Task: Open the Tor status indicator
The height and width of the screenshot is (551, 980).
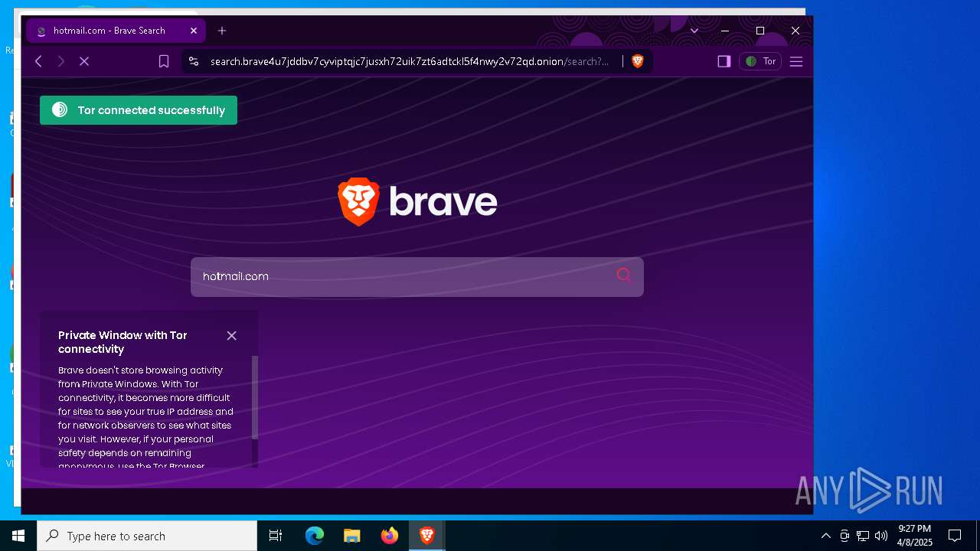Action: tap(760, 61)
